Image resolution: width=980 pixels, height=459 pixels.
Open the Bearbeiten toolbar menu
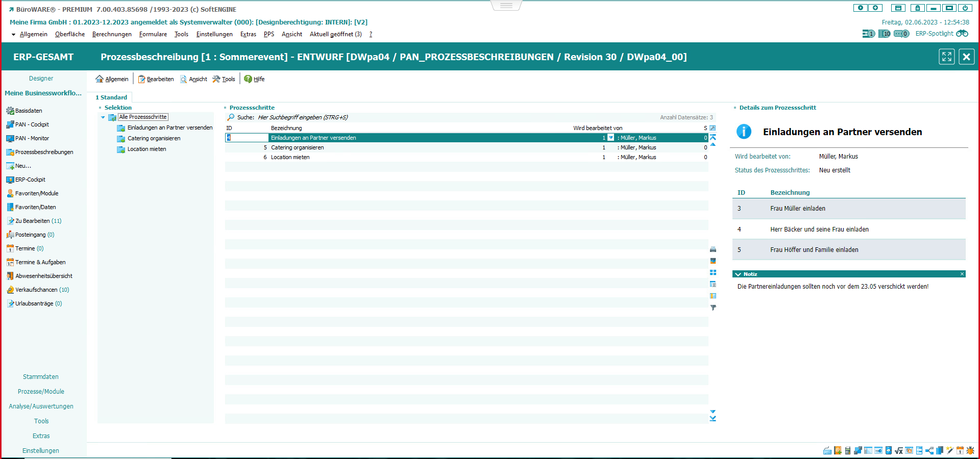point(156,79)
